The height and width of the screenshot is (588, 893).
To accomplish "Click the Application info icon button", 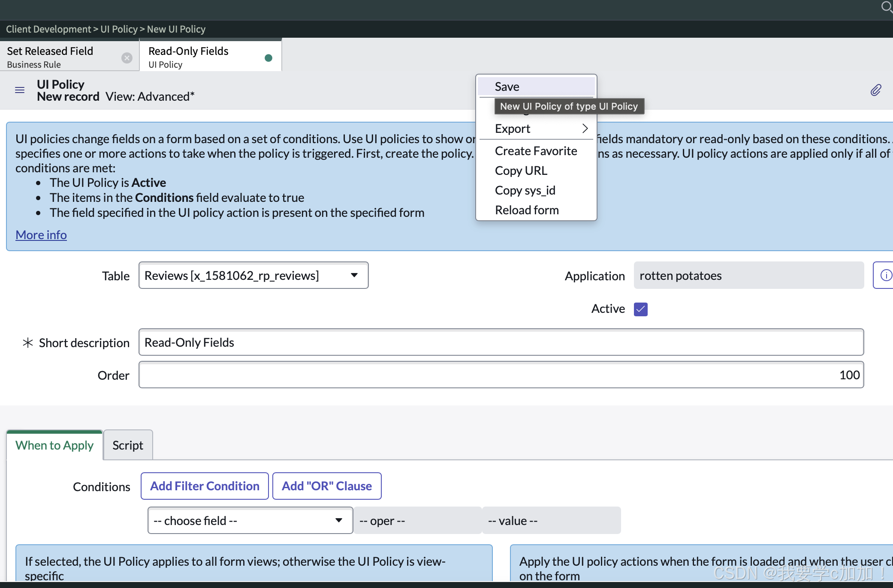I will click(885, 275).
